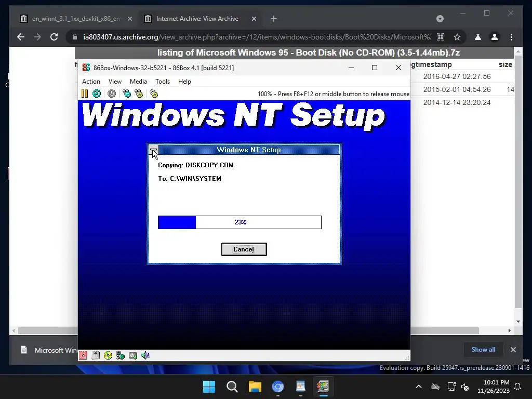532x399 pixels.
Task: Open the 86Box Action menu
Action: 91,82
